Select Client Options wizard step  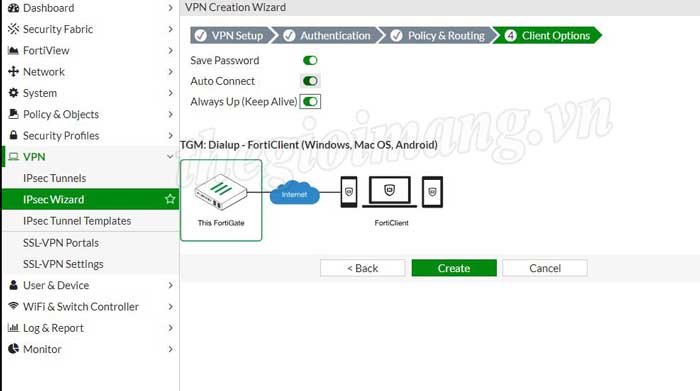coord(548,35)
